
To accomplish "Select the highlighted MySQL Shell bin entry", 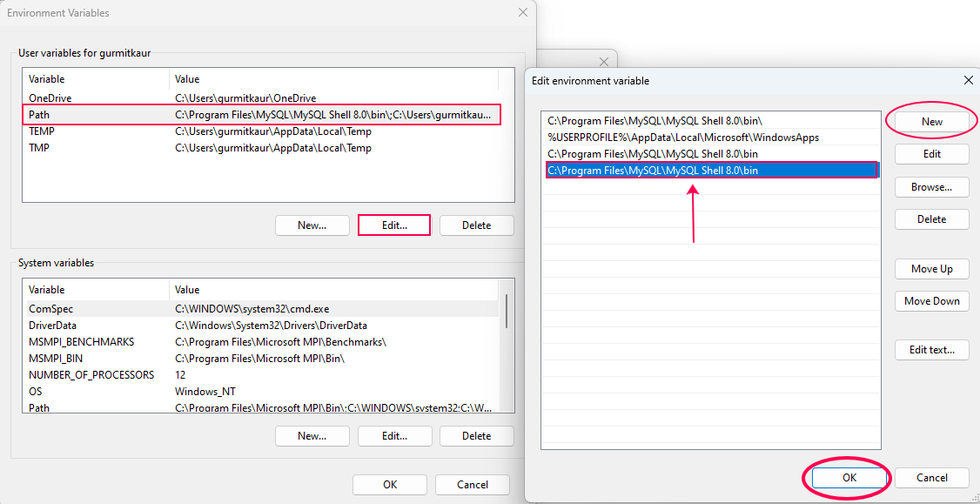I will click(653, 171).
